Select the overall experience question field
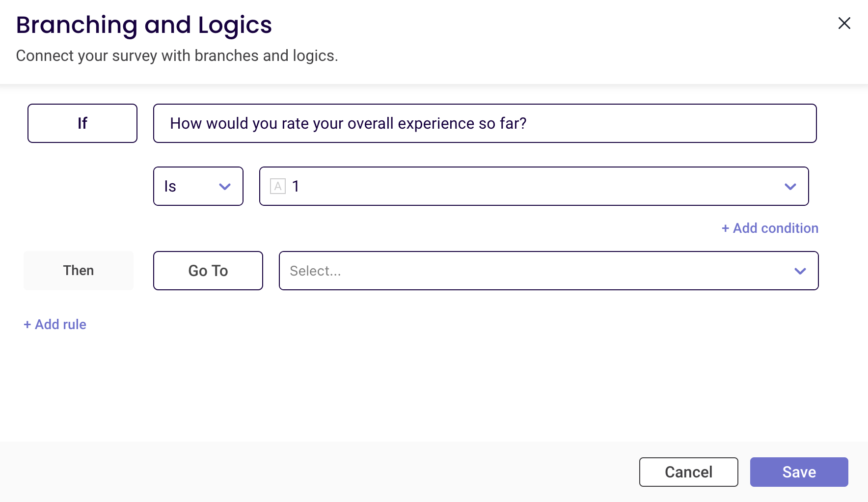The image size is (868, 502). coord(485,123)
